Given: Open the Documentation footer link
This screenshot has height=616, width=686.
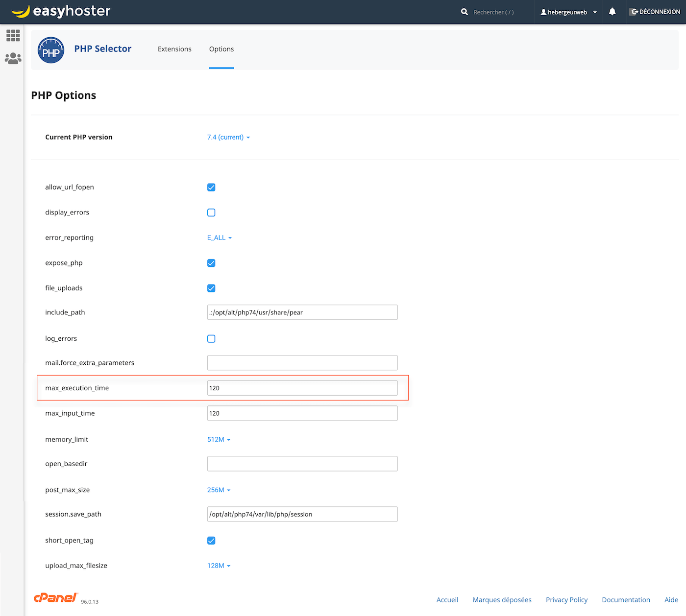Looking at the screenshot, I should click(626, 600).
